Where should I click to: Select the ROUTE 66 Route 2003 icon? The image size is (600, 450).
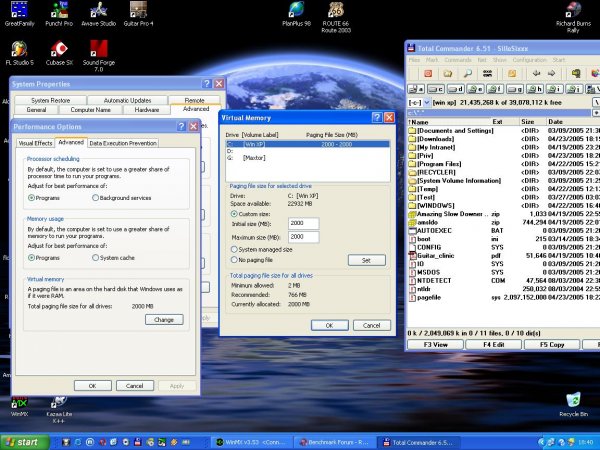coord(336,17)
